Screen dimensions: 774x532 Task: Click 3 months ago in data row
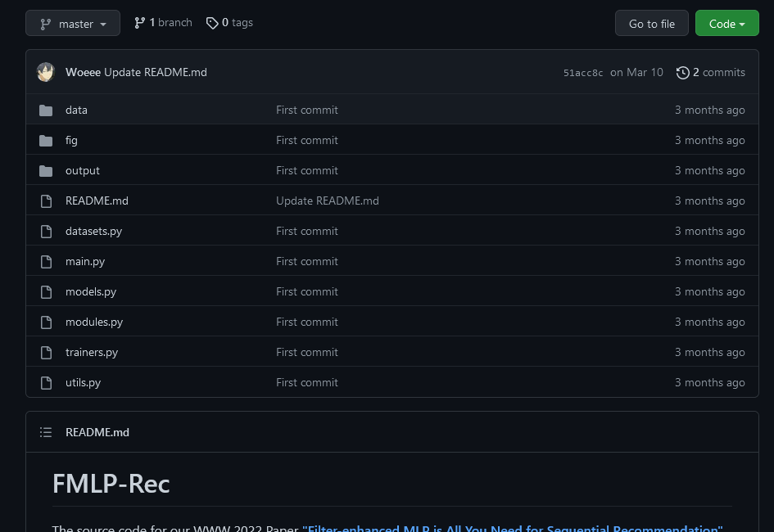click(710, 110)
